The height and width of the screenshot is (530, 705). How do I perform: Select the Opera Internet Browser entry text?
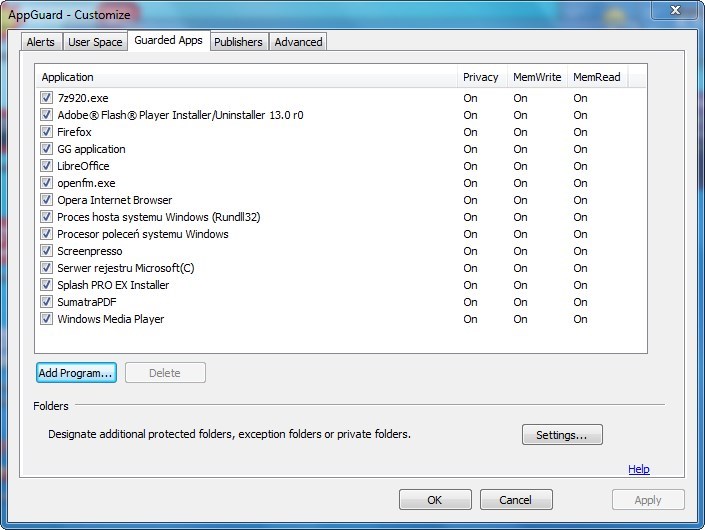pos(115,200)
